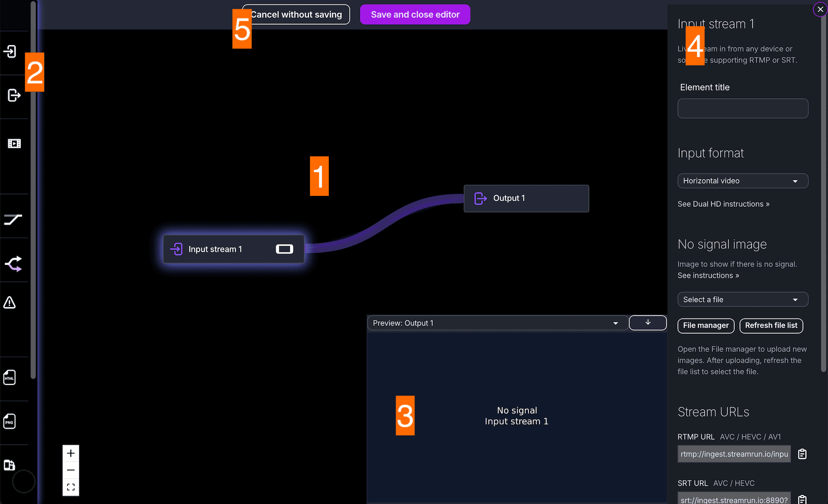Open the Input format dropdown
This screenshot has height=504, width=828.
pyautogui.click(x=742, y=181)
